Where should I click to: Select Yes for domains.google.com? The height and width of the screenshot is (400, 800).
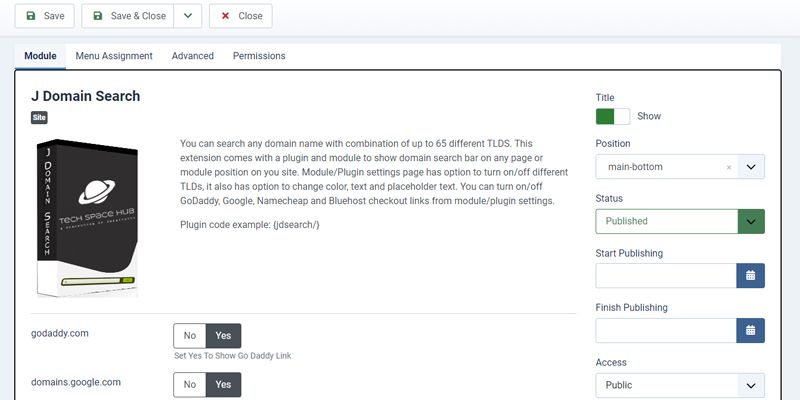pos(223,385)
